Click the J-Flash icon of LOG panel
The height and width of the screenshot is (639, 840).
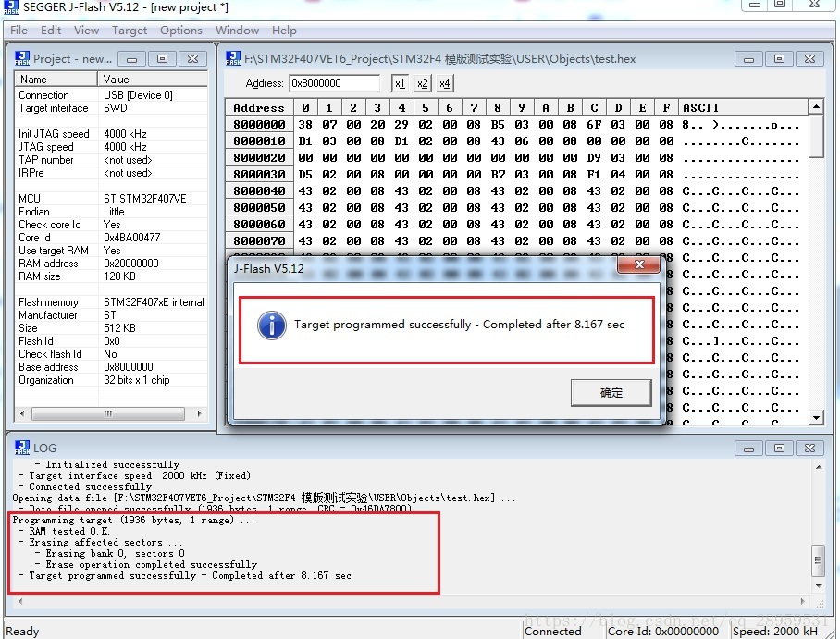click(x=22, y=448)
